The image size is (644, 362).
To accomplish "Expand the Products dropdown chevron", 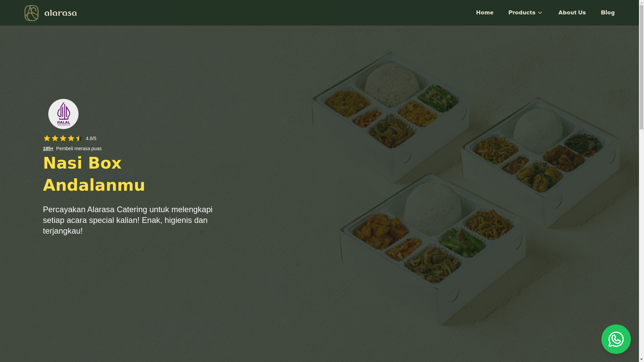I will [x=540, y=13].
